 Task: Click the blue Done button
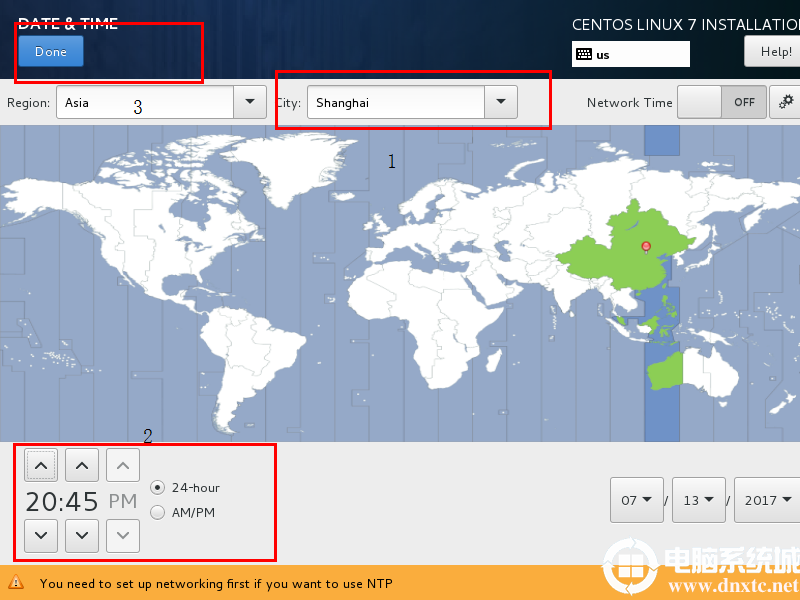pos(51,52)
